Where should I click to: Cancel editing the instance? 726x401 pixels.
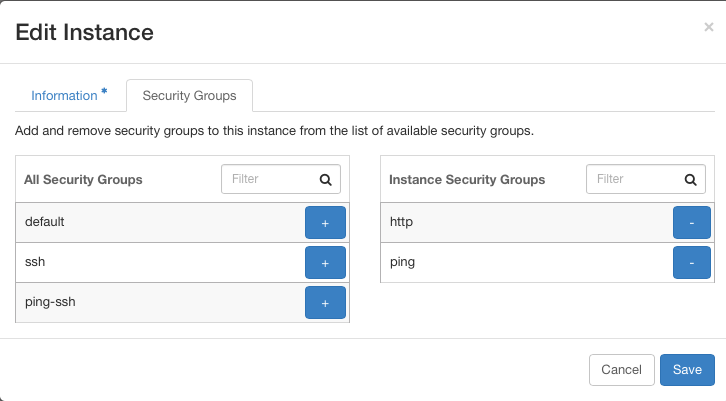(621, 370)
